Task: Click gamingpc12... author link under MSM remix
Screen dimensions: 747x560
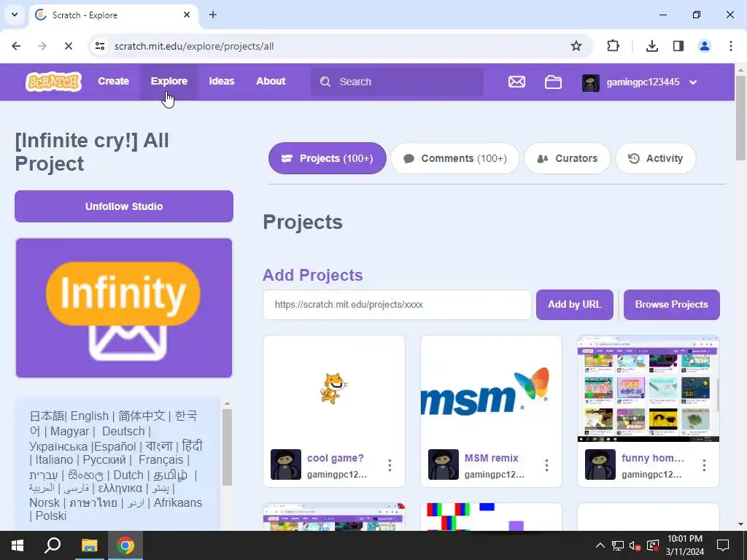Action: tap(494, 474)
